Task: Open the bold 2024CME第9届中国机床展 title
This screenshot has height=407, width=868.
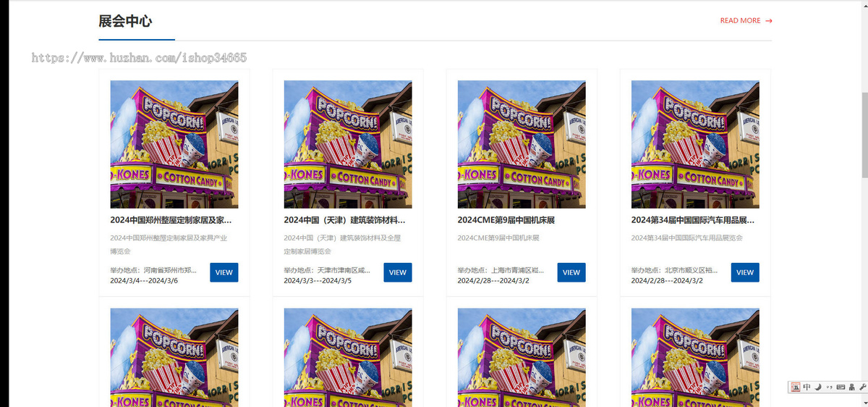Action: coord(506,220)
